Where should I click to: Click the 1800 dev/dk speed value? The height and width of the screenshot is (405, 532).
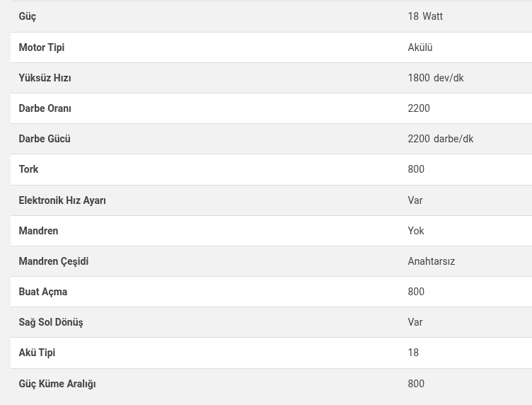point(435,78)
